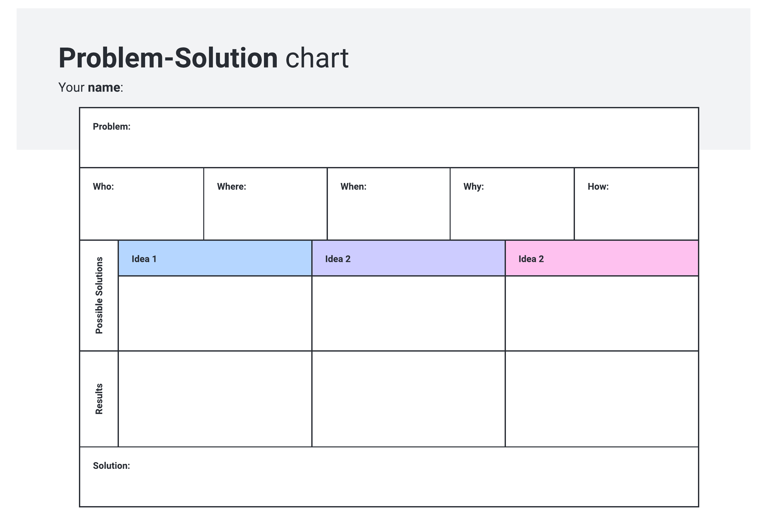Select the Where cell
The width and height of the screenshot is (767, 532).
(x=265, y=204)
